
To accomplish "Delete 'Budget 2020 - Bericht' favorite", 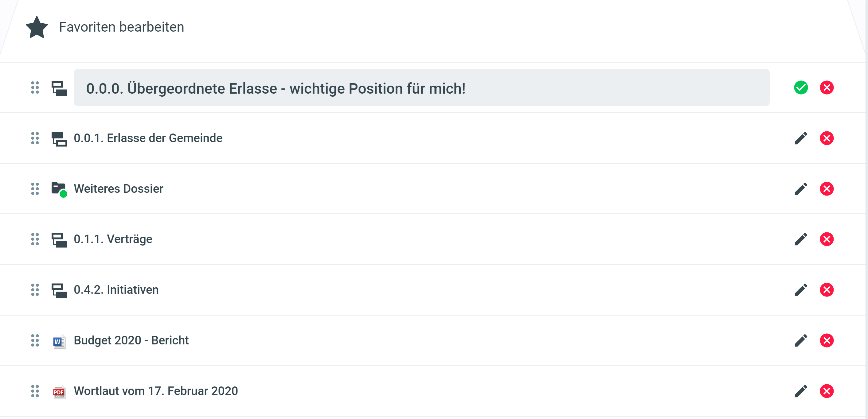I will (827, 340).
